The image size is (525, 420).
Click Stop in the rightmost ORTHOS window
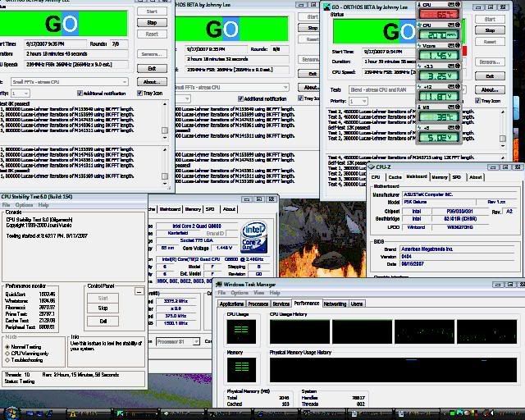(x=490, y=30)
